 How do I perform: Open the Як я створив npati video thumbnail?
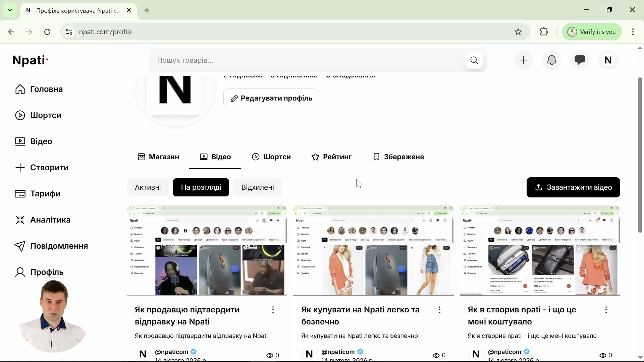pos(540,251)
